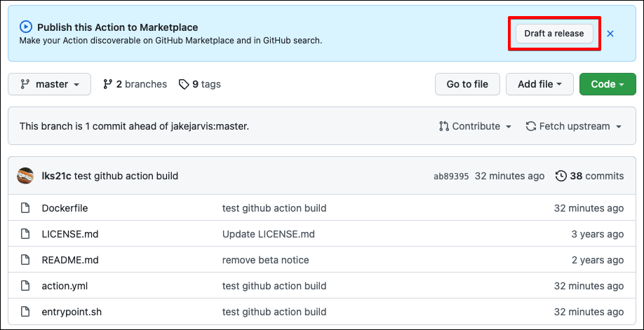
Task: Open the green Code dropdown
Action: pos(608,84)
